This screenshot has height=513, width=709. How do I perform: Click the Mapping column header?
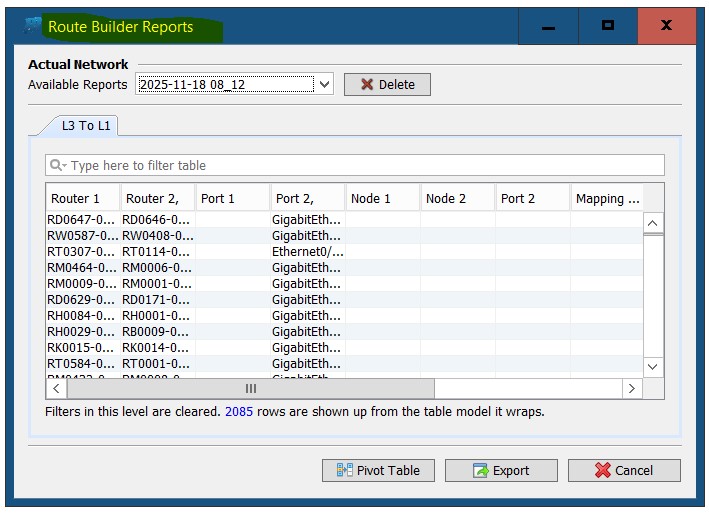click(606, 198)
